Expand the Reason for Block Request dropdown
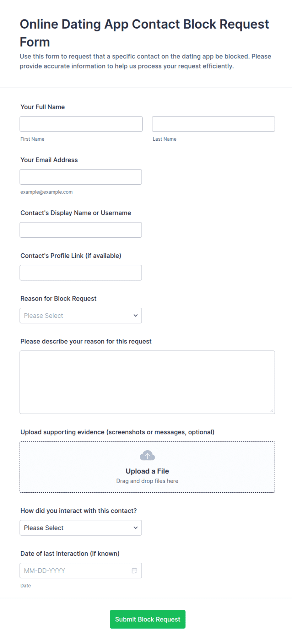This screenshot has height=644, width=292. (x=81, y=316)
